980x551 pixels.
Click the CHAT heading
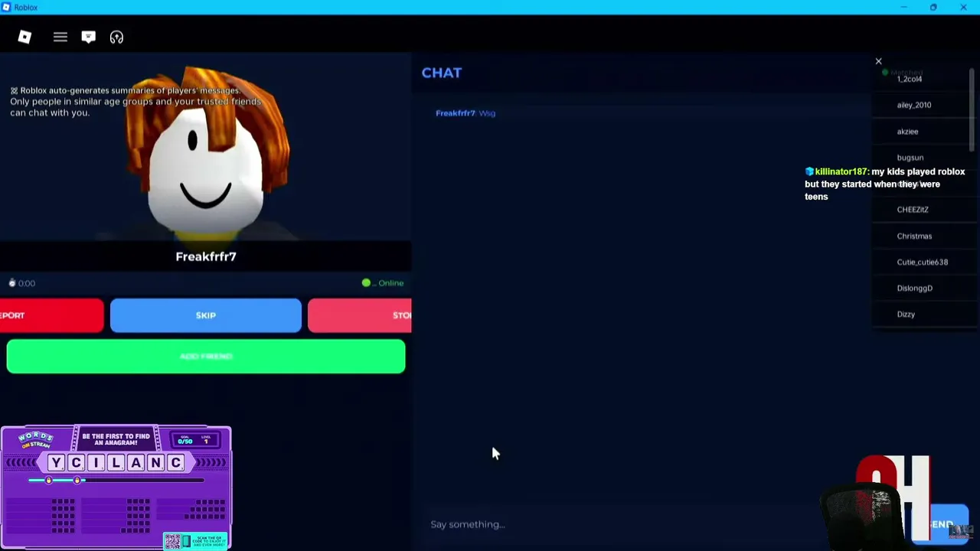[x=442, y=73]
